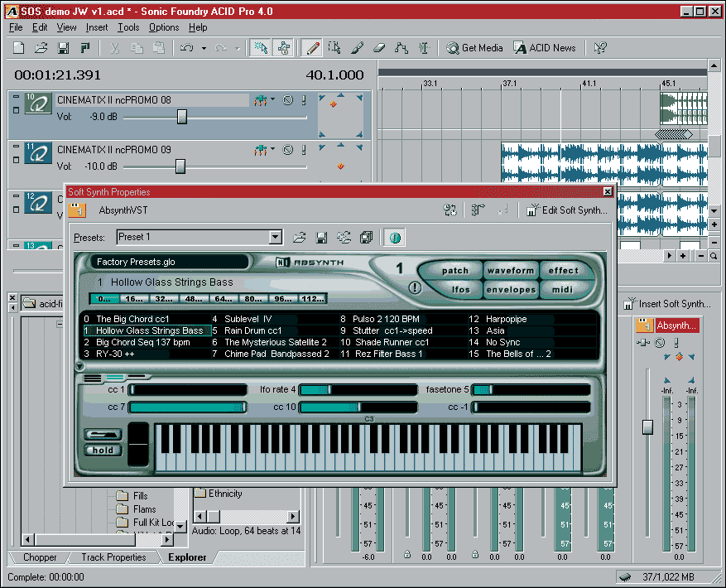The height and width of the screenshot is (588, 726).
Task: Open the Absynth patch page
Action: [454, 270]
